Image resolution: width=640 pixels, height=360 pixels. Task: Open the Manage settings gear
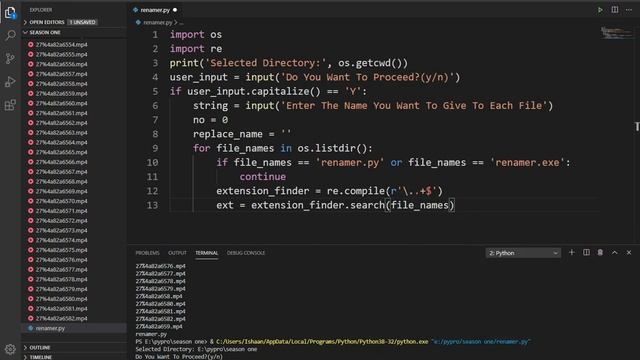[x=10, y=349]
